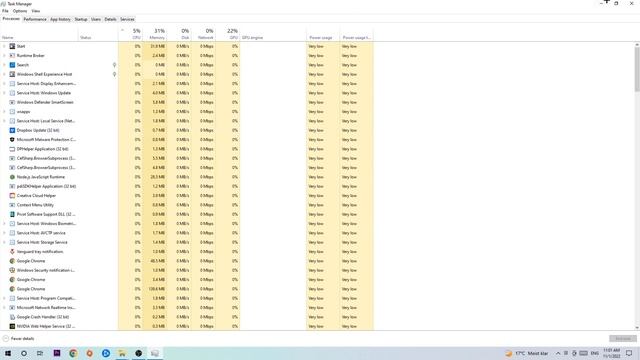The width and height of the screenshot is (640, 360).
Task: Open the Action Center notification icon
Action: (x=629, y=353)
